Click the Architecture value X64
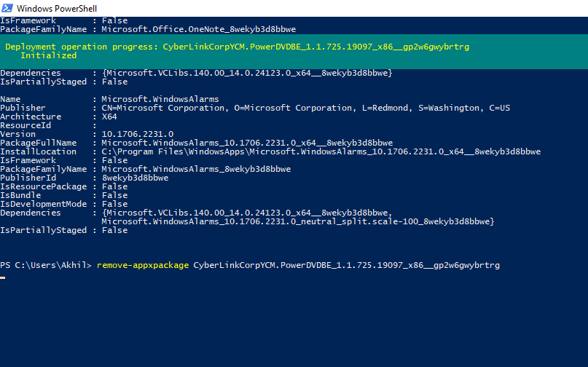 (109, 117)
